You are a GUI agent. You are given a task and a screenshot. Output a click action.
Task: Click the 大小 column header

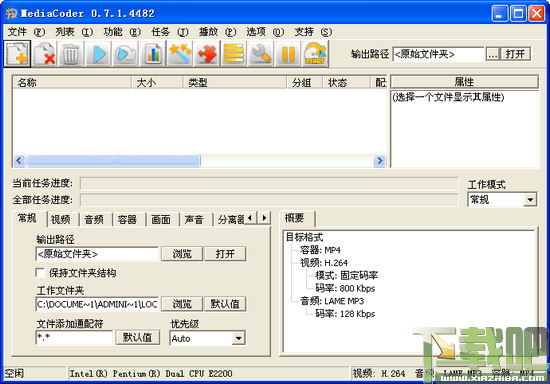pyautogui.click(x=157, y=83)
